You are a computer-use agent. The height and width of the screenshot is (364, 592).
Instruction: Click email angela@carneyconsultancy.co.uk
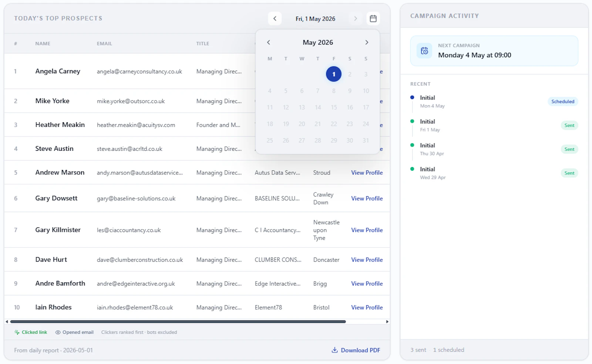click(x=139, y=72)
